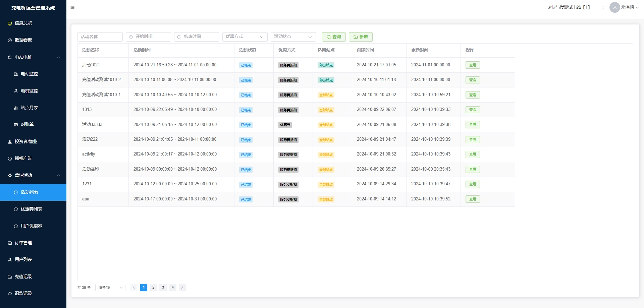Click the 营销活动 gear icon
644x308 pixels.
[10, 175]
